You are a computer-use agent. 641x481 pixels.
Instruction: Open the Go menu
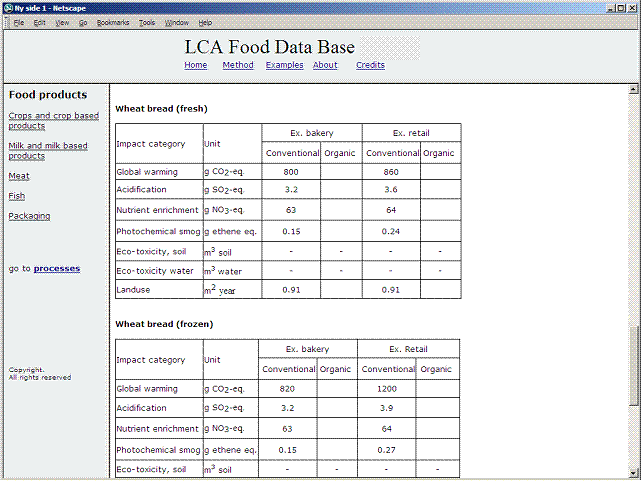click(x=83, y=23)
